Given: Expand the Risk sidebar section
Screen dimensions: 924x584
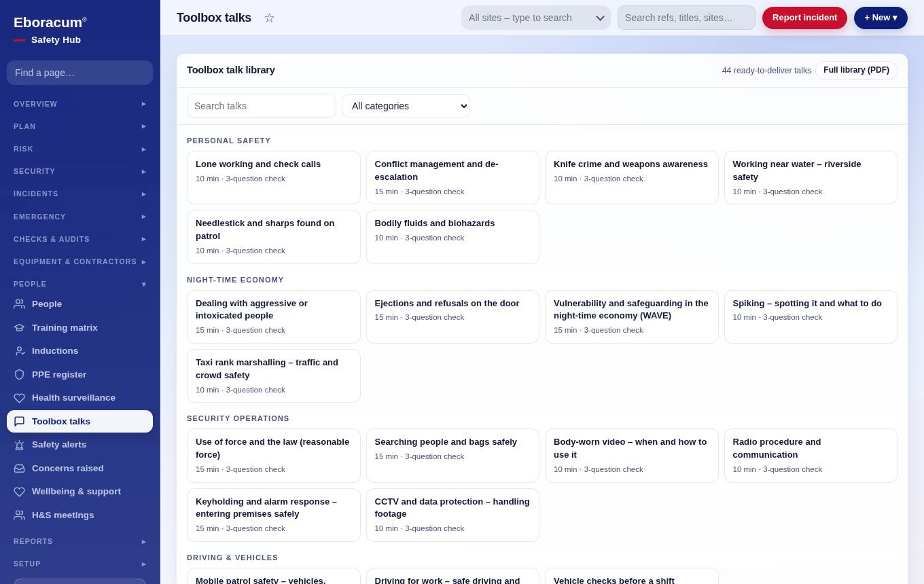Looking at the screenshot, I should tap(79, 149).
